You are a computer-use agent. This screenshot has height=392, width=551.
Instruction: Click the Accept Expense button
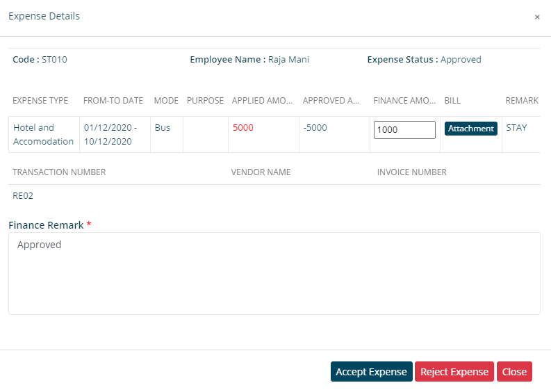coord(372,372)
